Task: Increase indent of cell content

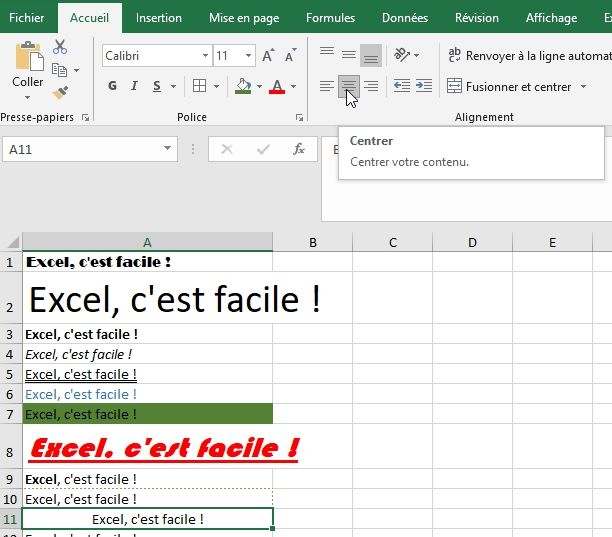Action: coord(424,86)
